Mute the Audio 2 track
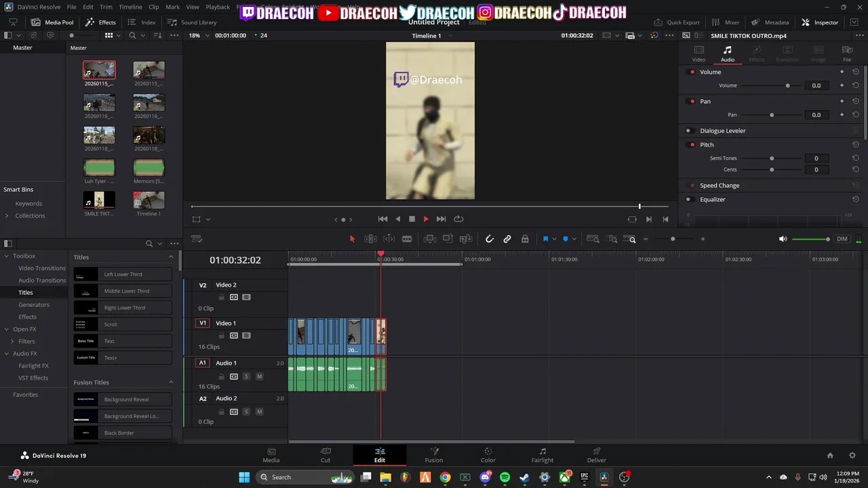Image resolution: width=868 pixels, height=488 pixels. [259, 411]
